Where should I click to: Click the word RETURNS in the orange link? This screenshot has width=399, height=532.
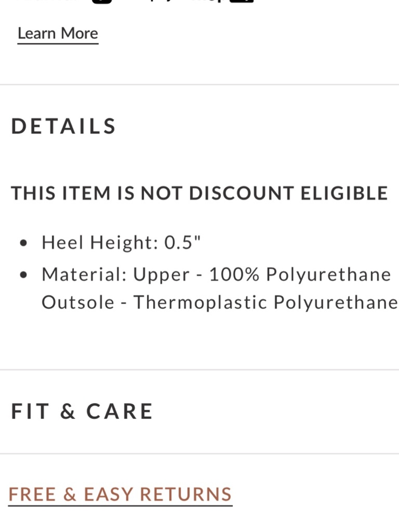click(x=186, y=494)
